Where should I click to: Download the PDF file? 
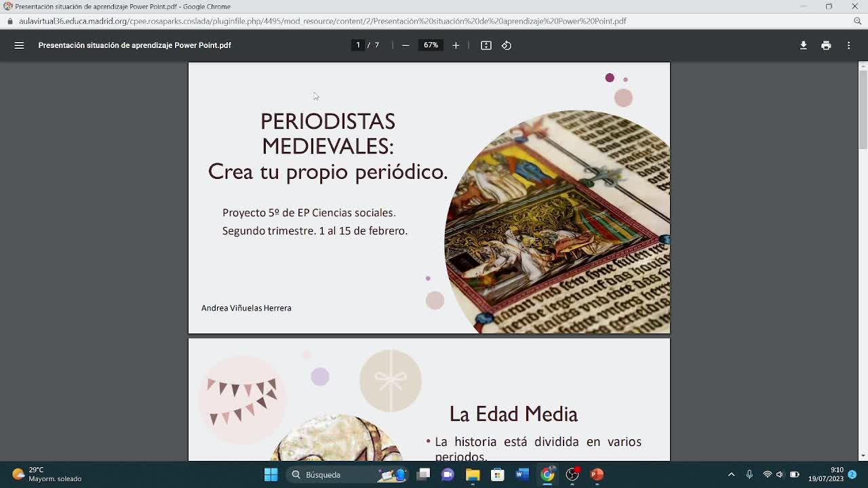804,45
